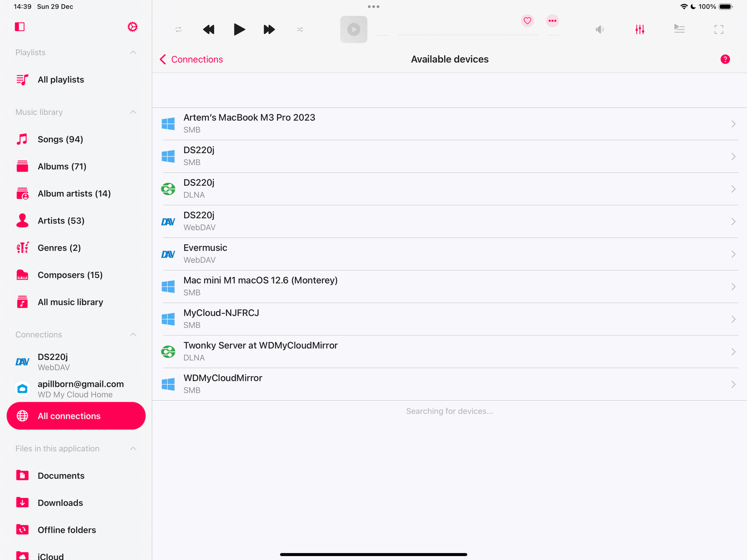
Task: Toggle shuffle playback
Action: 300,29
